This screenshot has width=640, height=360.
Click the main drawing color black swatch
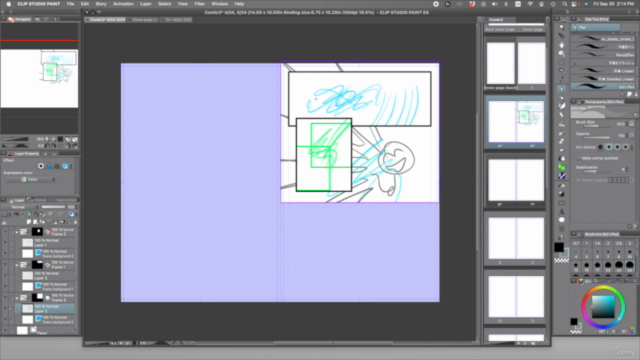point(559,247)
